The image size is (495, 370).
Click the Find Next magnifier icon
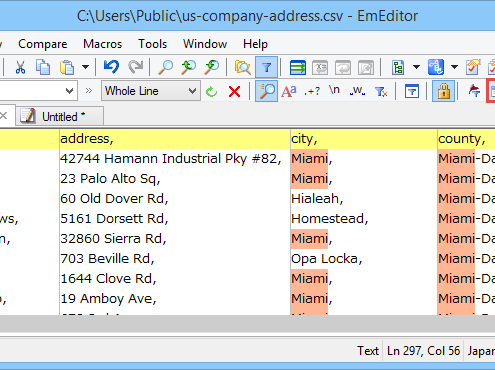(x=212, y=67)
